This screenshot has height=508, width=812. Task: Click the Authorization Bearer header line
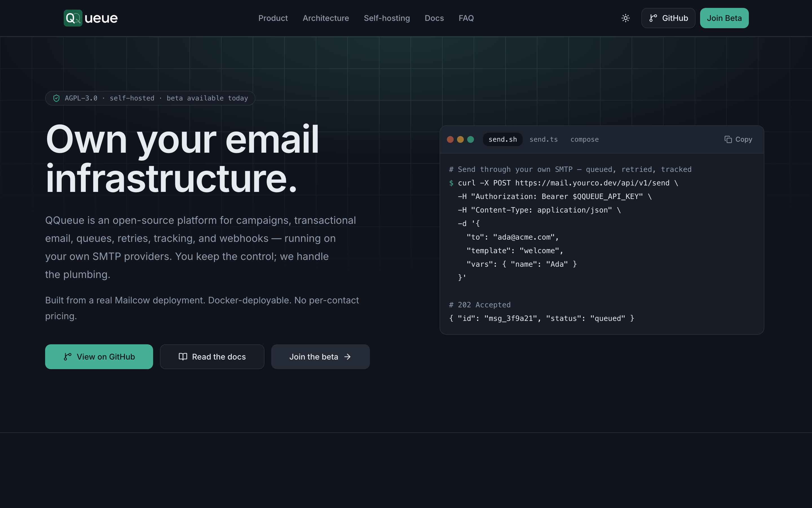pos(555,196)
